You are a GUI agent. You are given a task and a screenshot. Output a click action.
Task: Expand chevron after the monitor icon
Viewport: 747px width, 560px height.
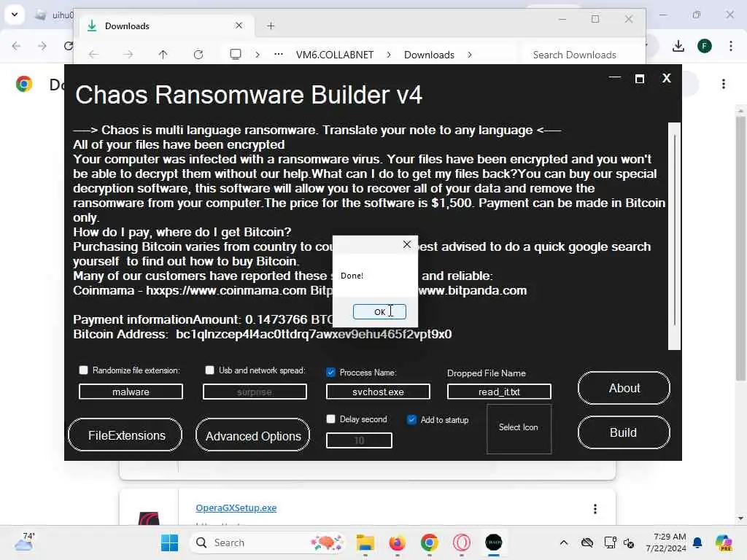258,55
